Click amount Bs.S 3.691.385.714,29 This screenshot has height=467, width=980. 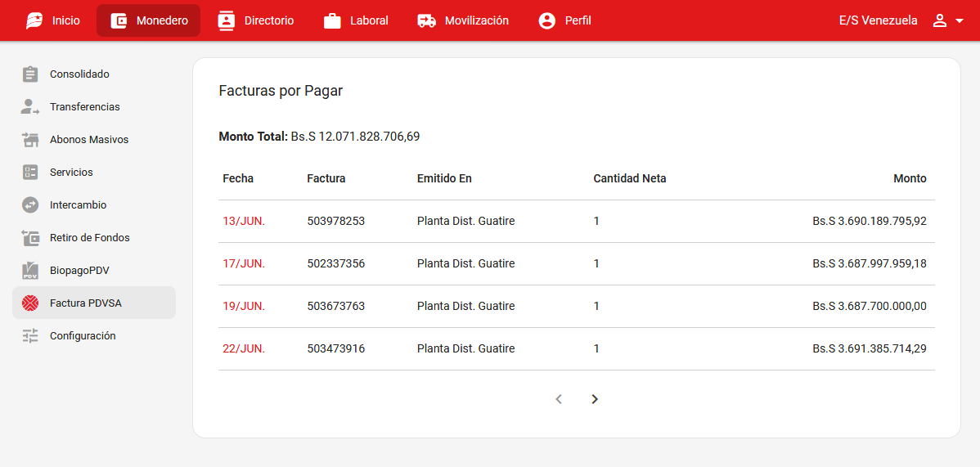pyautogui.click(x=870, y=349)
